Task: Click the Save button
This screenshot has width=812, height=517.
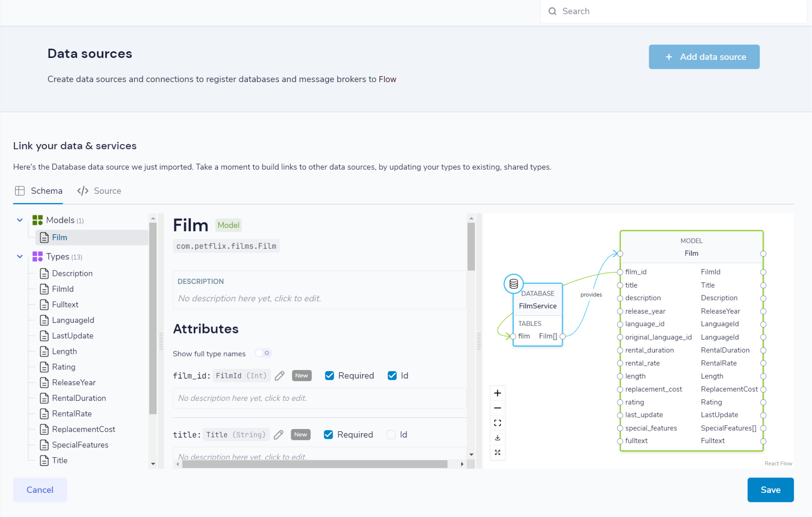Action: tap(771, 490)
